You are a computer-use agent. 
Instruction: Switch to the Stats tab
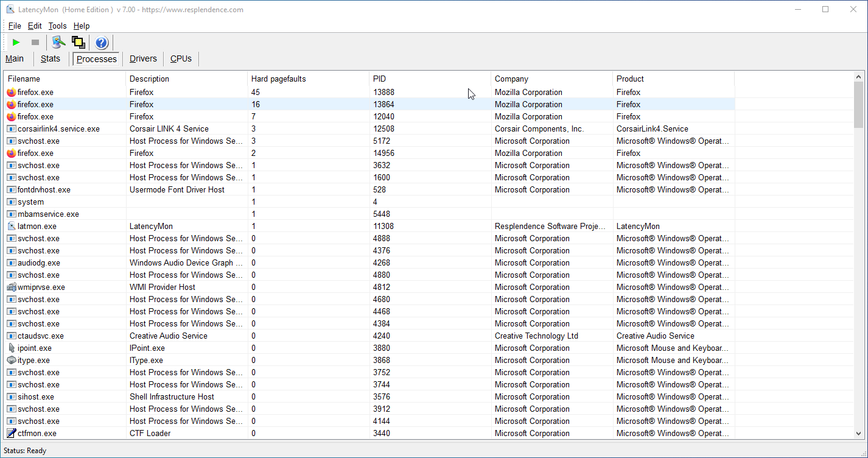pyautogui.click(x=51, y=59)
